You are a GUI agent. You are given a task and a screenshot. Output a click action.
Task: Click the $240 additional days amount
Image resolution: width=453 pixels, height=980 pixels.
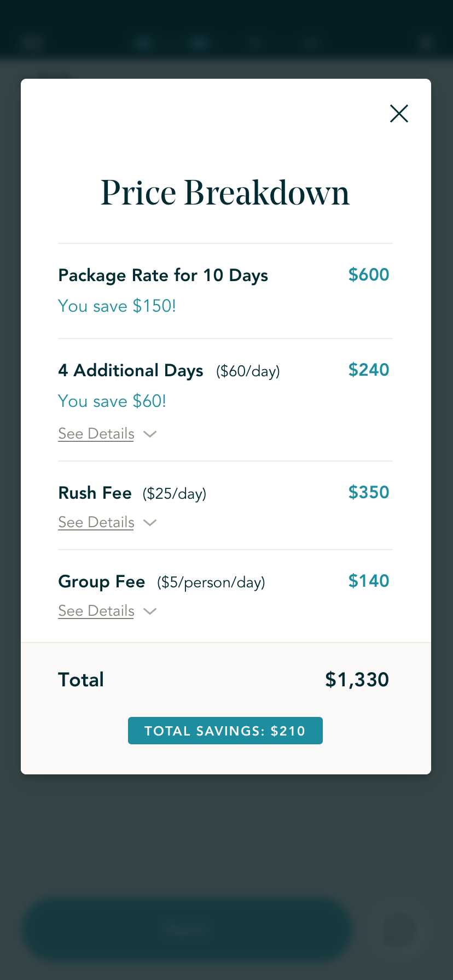[368, 370]
